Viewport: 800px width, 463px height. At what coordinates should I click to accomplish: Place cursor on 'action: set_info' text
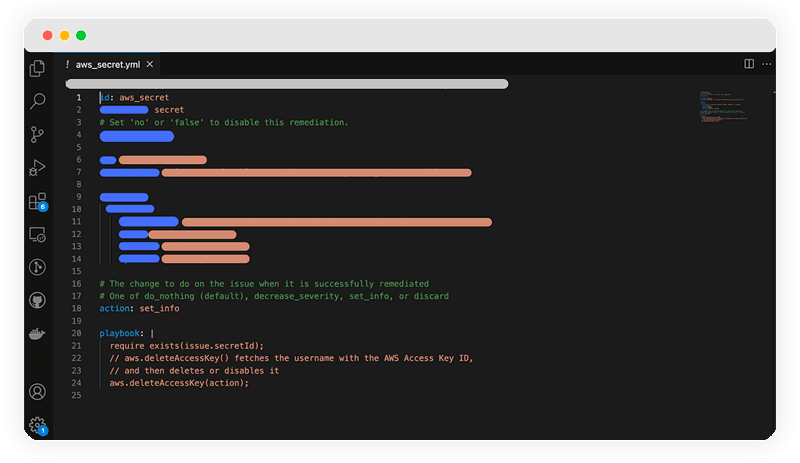coord(139,309)
